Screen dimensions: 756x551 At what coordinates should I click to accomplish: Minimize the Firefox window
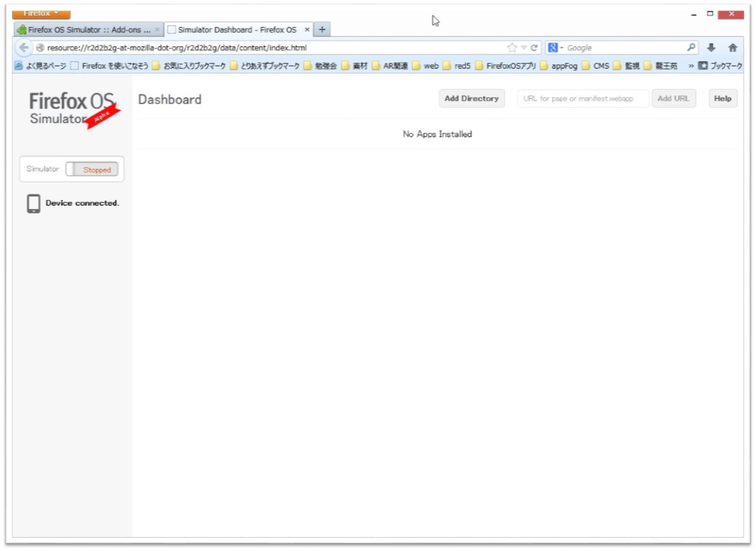click(693, 15)
